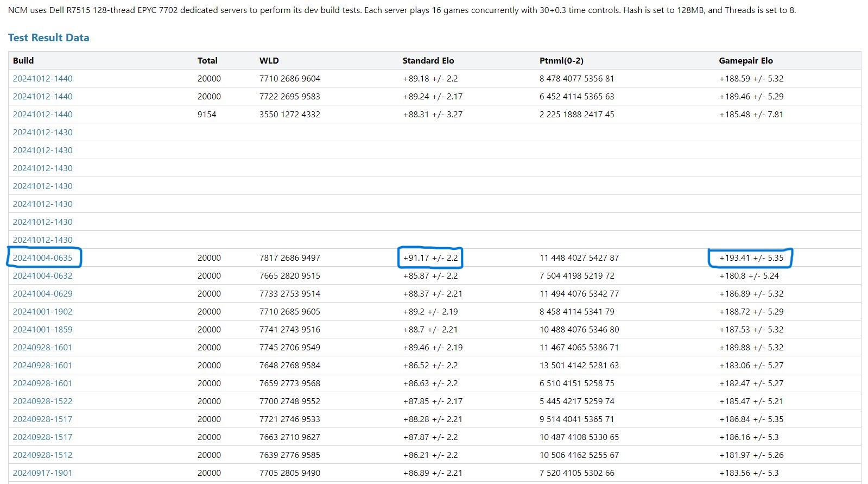
Task: Select Ptnml cell 9 514 4041 5365 71
Action: (x=577, y=419)
